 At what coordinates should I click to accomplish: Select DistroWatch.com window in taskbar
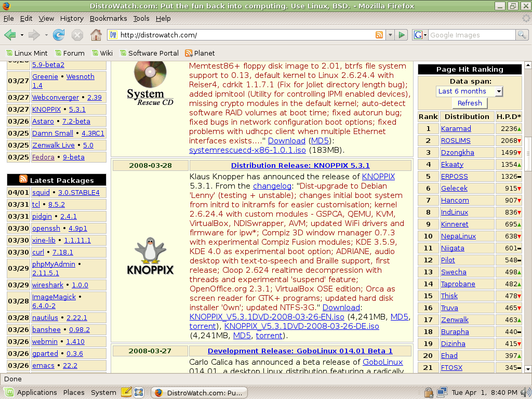point(199,393)
